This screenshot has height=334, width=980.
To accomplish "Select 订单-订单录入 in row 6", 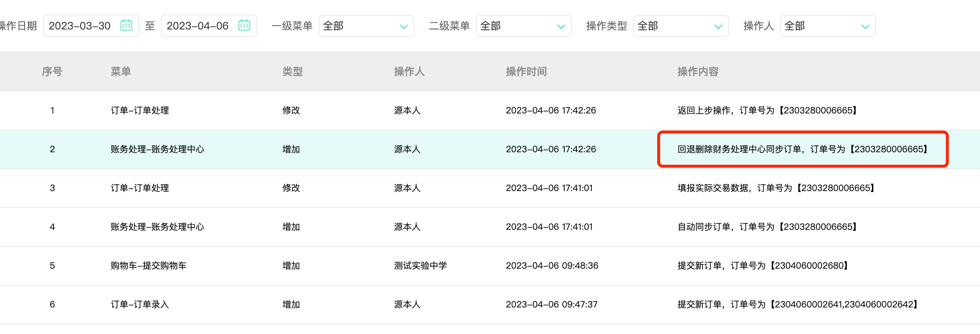I will (x=140, y=305).
